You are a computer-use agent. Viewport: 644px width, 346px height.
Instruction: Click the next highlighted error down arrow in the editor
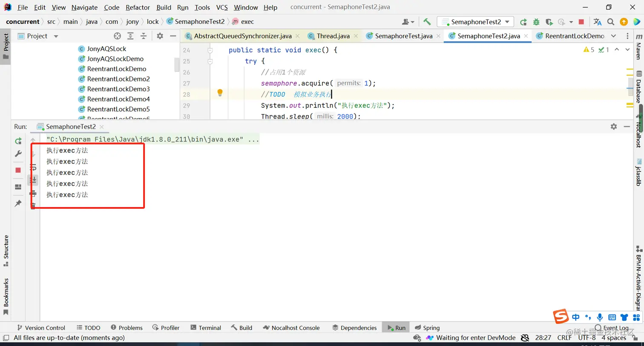pyautogui.click(x=627, y=50)
